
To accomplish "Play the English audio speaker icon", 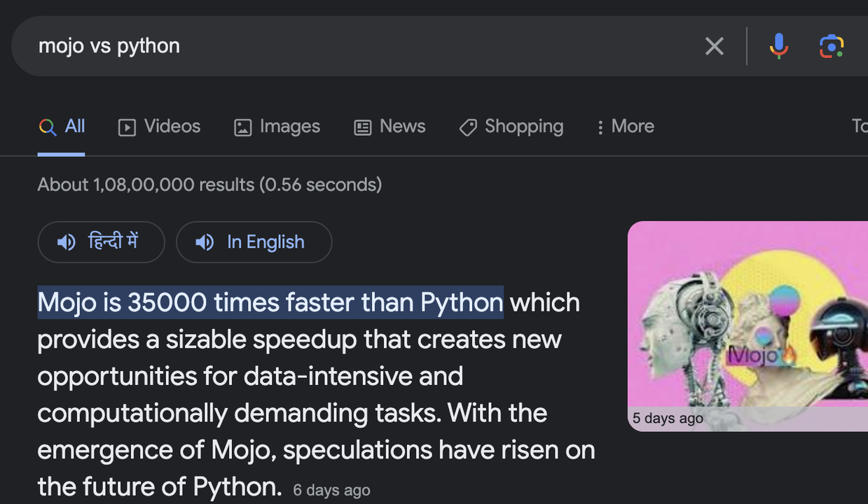I will (x=205, y=242).
